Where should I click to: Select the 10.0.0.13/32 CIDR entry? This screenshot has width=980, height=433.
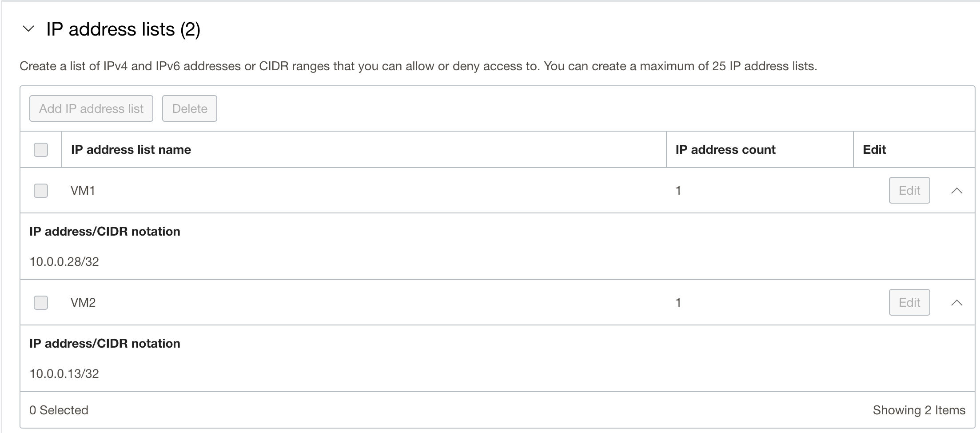[64, 373]
